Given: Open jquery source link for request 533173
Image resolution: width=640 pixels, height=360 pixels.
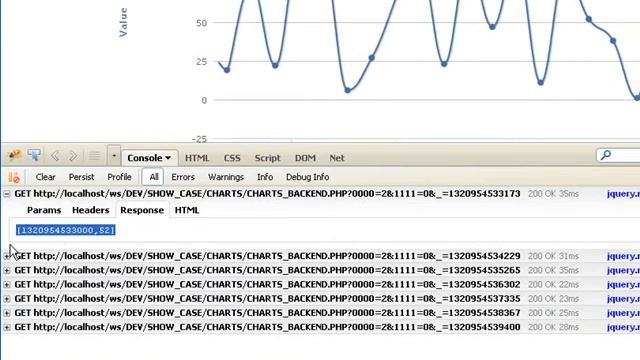Looking at the screenshot, I should [623, 194].
